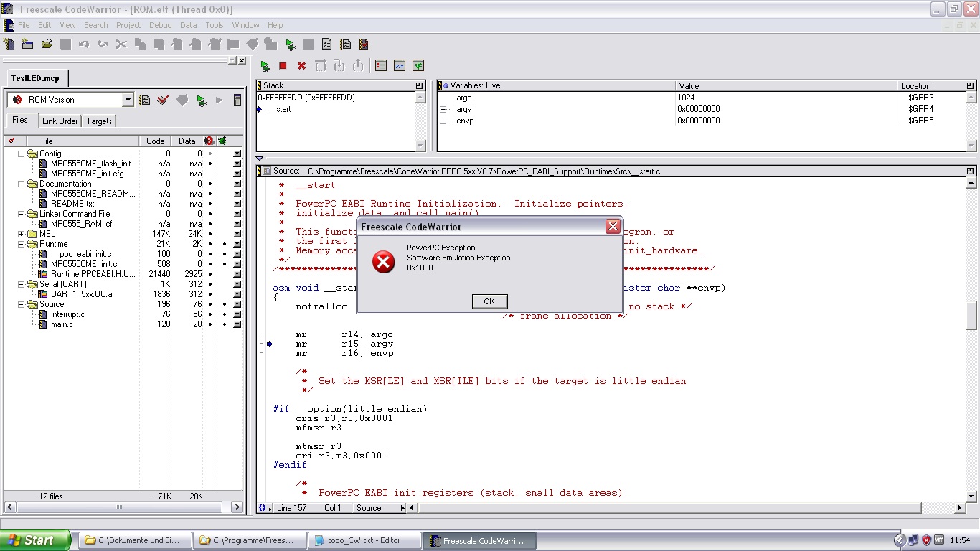980x551 pixels.
Task: Click the green bug icon in debugger toolbar
Action: [x=418, y=65]
